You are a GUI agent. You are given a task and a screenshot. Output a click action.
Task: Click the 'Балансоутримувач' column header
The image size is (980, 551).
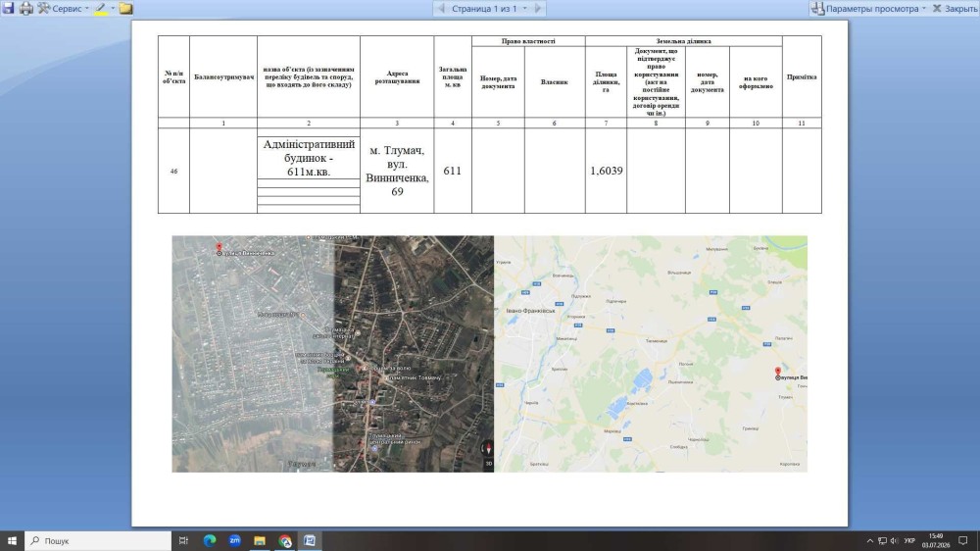[223, 76]
